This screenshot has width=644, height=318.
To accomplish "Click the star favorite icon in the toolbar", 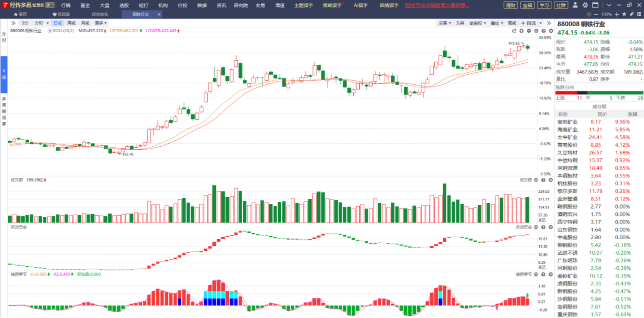I will pos(625,14).
